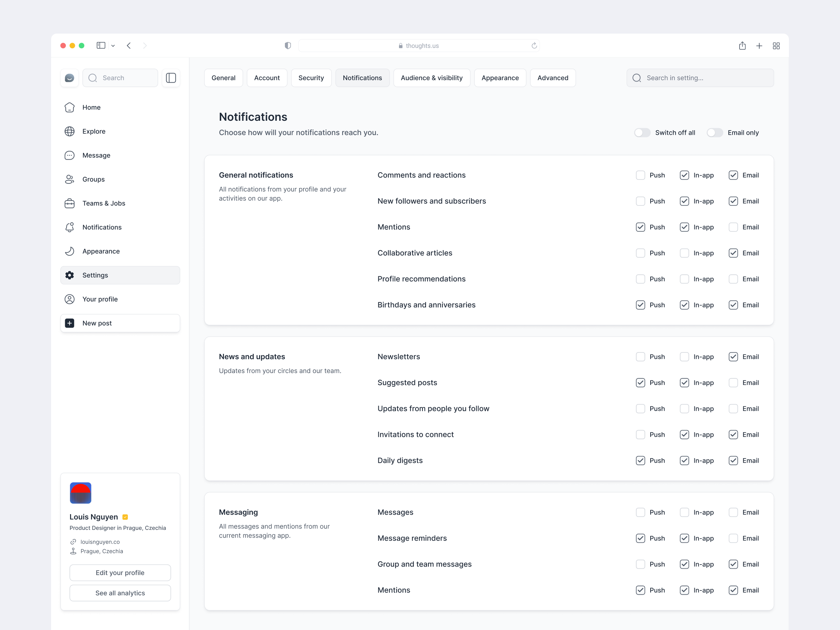
Task: Open the Settings gear icon
Action: (70, 275)
